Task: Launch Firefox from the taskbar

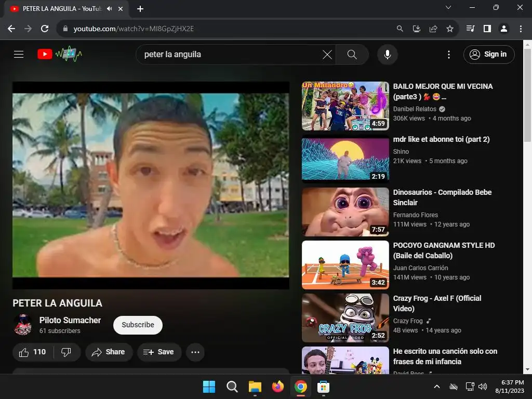Action: pyautogui.click(x=278, y=387)
